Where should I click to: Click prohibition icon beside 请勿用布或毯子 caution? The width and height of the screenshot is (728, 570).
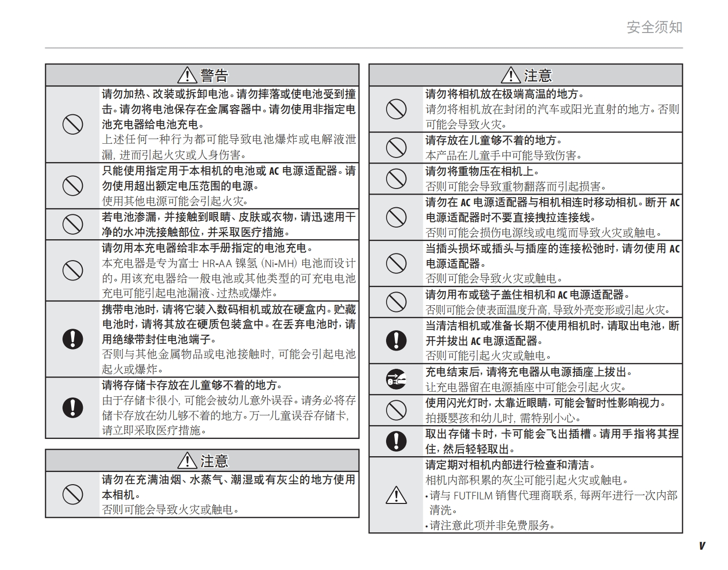click(396, 302)
